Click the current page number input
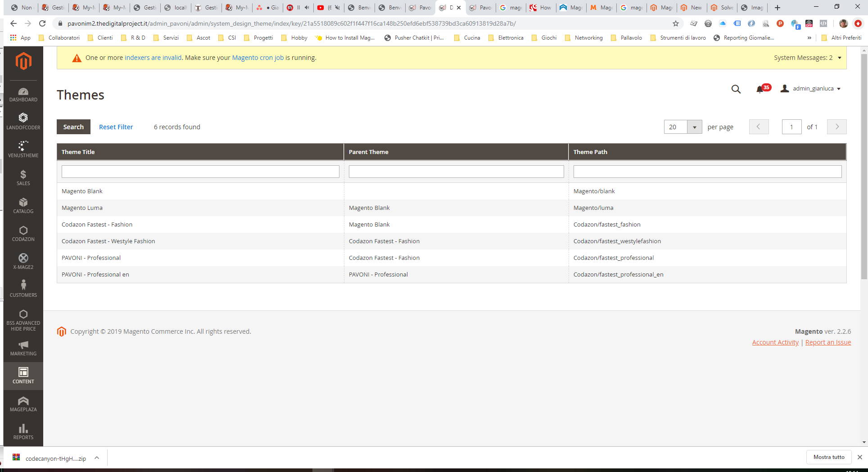This screenshot has height=472, width=868. 791,127
